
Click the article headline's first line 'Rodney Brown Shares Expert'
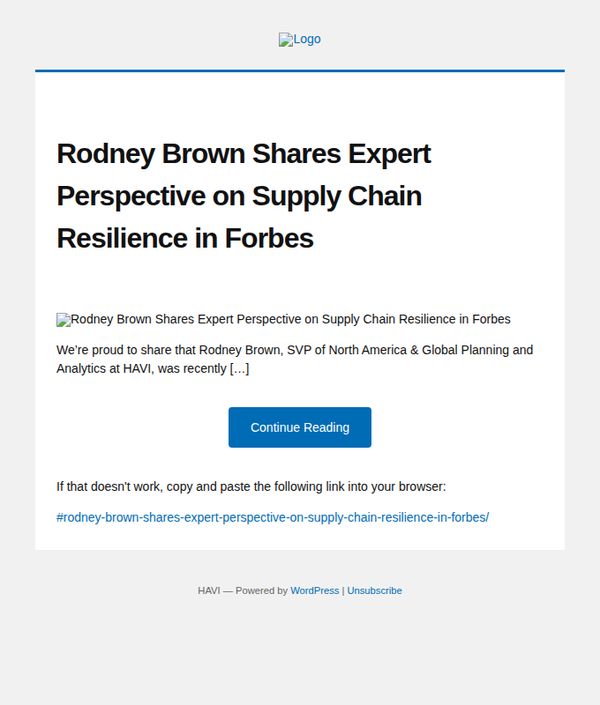244,154
